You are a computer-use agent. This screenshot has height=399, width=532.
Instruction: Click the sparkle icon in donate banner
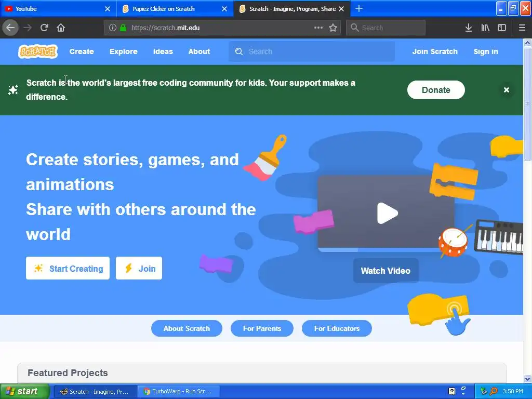point(13,90)
